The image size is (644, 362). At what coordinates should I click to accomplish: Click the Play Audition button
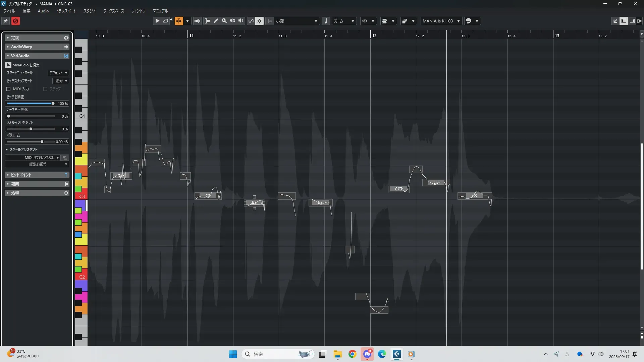[x=157, y=21]
